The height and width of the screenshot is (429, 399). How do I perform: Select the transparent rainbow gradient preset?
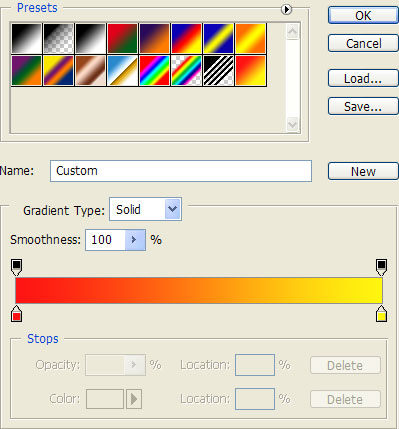pyautogui.click(x=186, y=70)
